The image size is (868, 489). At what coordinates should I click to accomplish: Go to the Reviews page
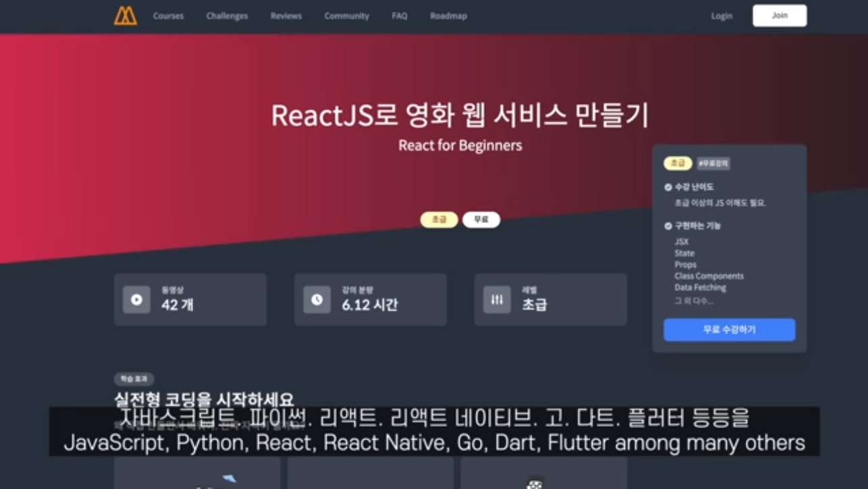tap(286, 16)
